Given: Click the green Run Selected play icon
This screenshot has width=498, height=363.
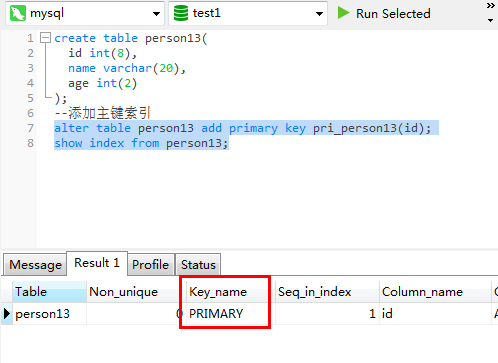Looking at the screenshot, I should [x=343, y=13].
